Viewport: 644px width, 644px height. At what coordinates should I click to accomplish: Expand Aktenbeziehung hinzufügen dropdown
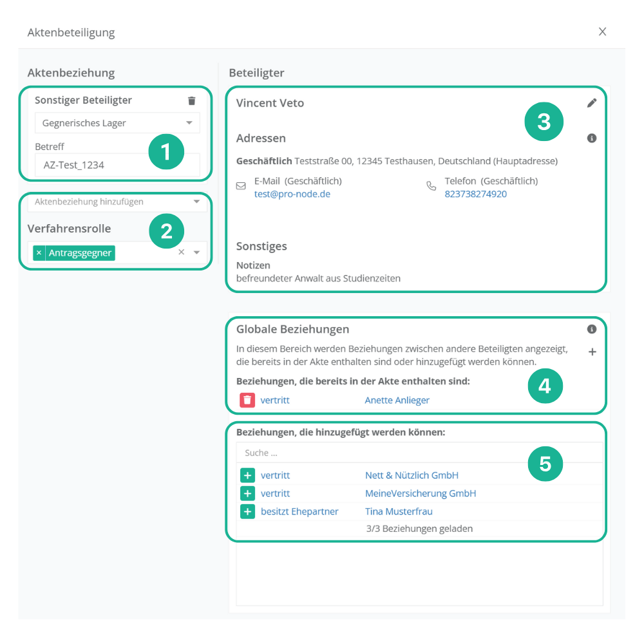[196, 202]
